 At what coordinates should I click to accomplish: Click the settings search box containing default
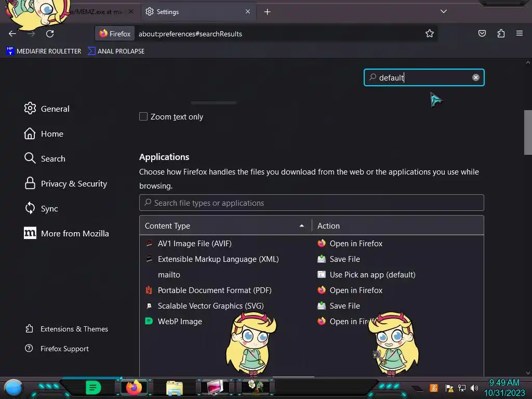[424, 77]
